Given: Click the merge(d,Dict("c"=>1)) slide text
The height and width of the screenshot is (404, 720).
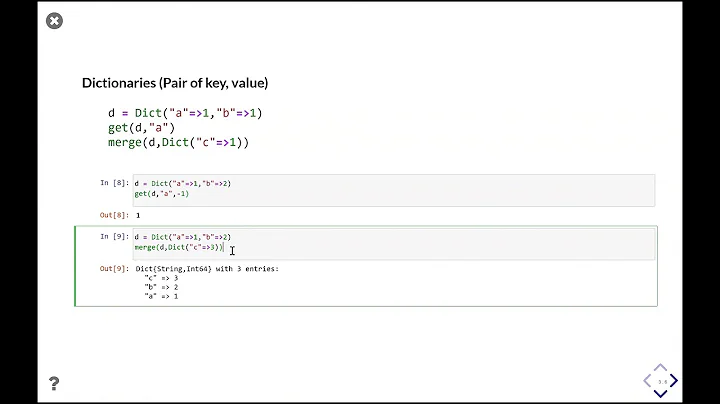Looking at the screenshot, I should 178,142.
